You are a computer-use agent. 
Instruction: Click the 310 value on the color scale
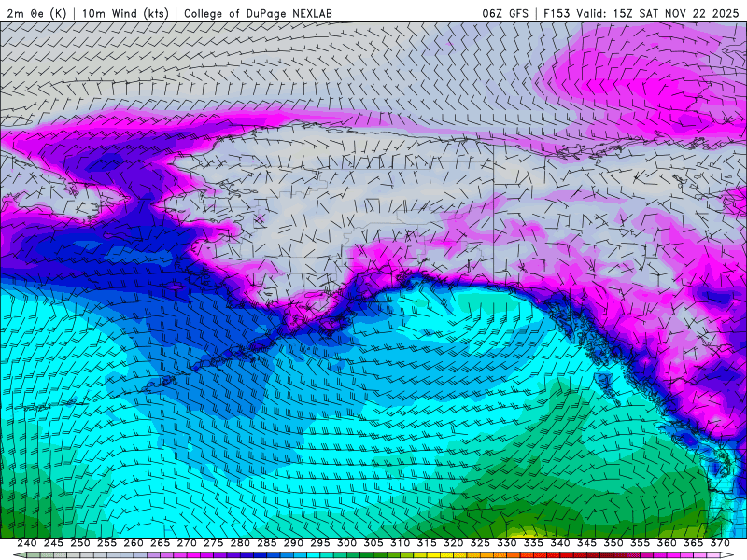[401, 543]
